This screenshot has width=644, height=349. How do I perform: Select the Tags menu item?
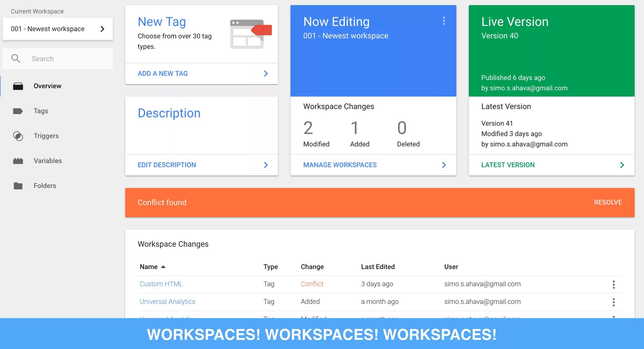tap(41, 110)
